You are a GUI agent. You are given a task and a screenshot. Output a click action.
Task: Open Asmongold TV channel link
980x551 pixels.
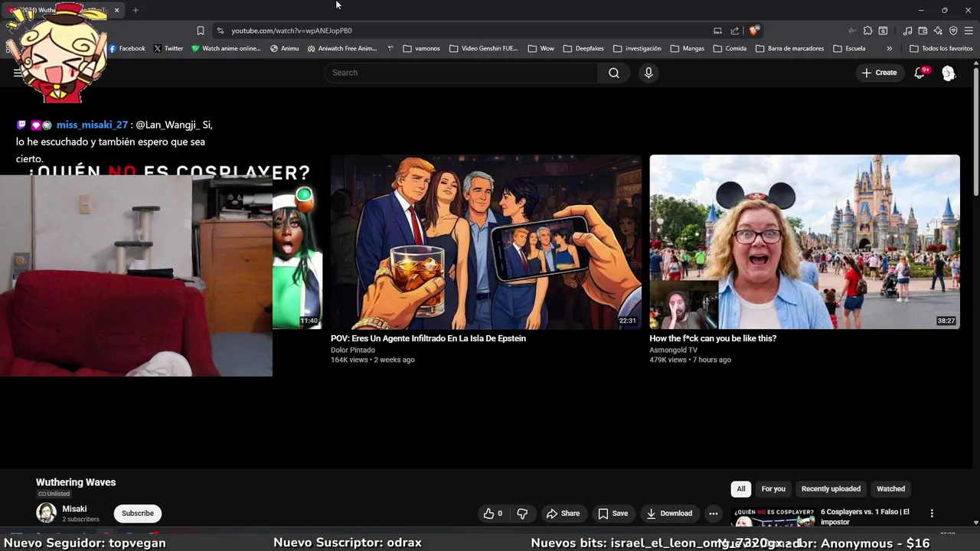[x=673, y=350]
